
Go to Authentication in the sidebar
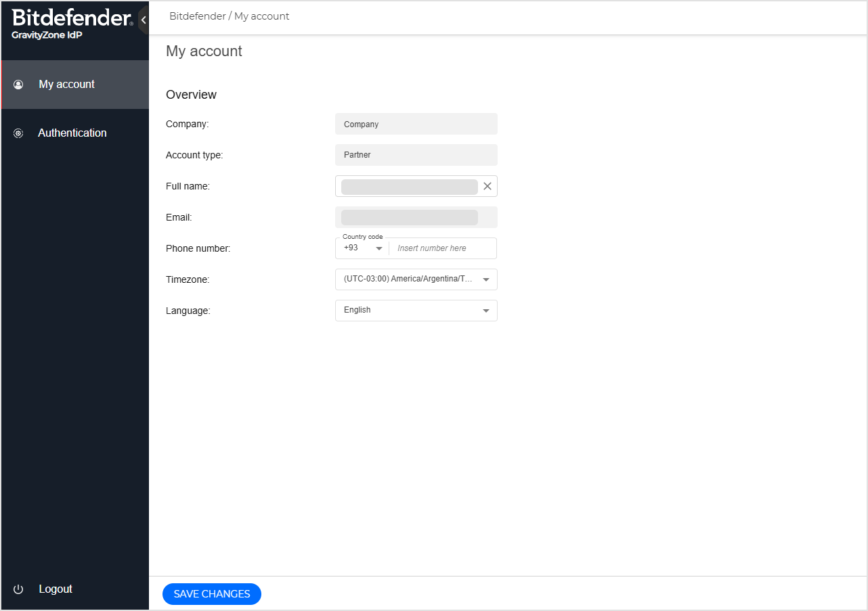click(72, 133)
